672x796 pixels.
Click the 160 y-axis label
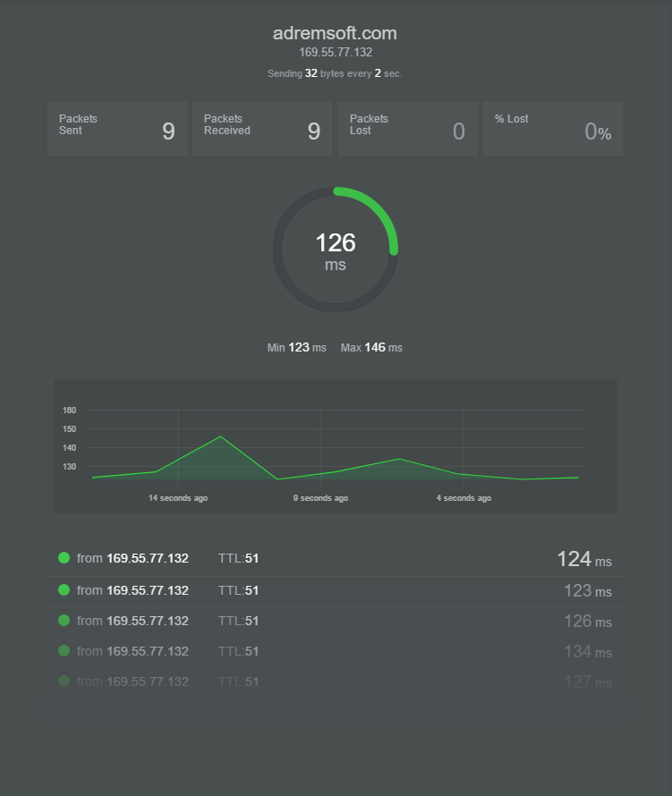pyautogui.click(x=70, y=411)
